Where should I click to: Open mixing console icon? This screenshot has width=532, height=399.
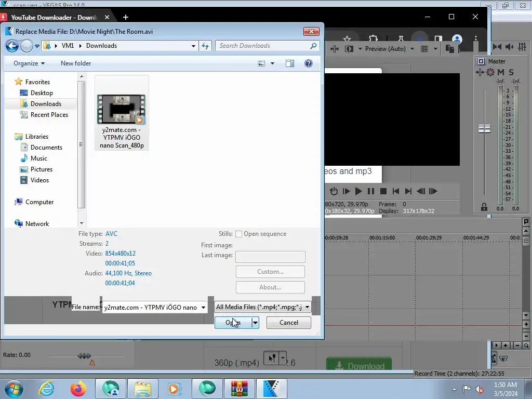[523, 47]
